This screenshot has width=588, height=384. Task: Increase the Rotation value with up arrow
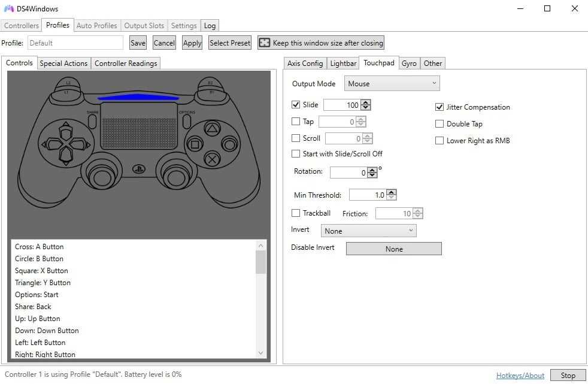point(372,170)
